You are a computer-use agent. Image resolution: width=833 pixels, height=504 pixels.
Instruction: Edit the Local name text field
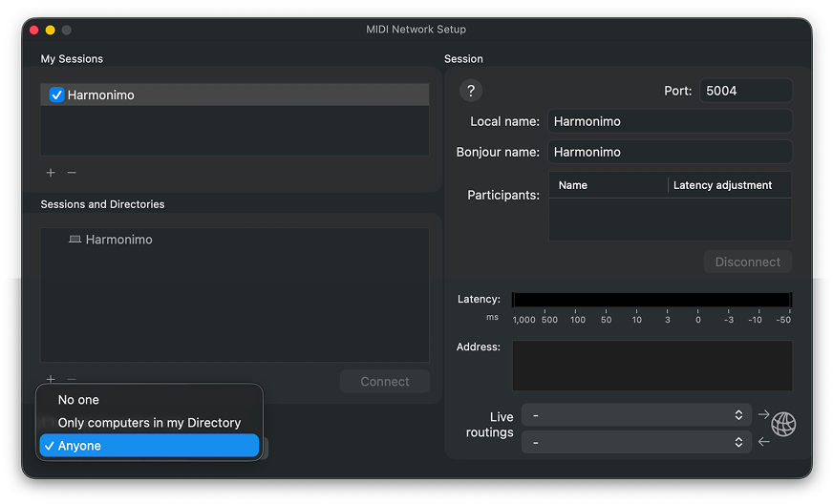(x=669, y=121)
